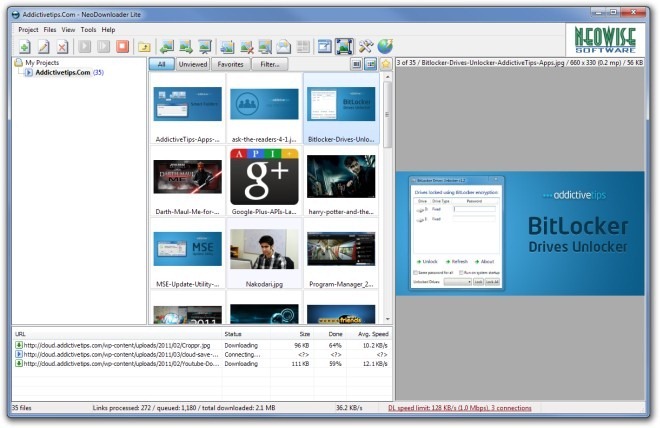Toggle fit-to-window full view icon
This screenshot has width=660, height=428.
pos(344,46)
